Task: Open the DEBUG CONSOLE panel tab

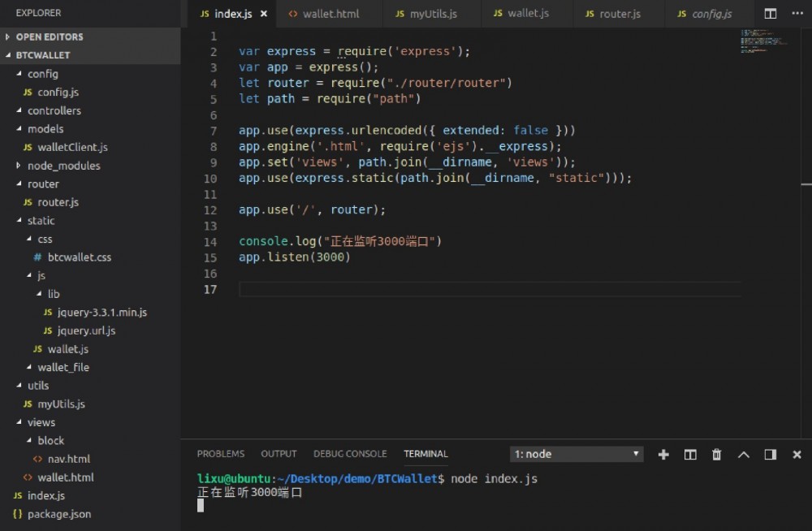Action: 350,454
